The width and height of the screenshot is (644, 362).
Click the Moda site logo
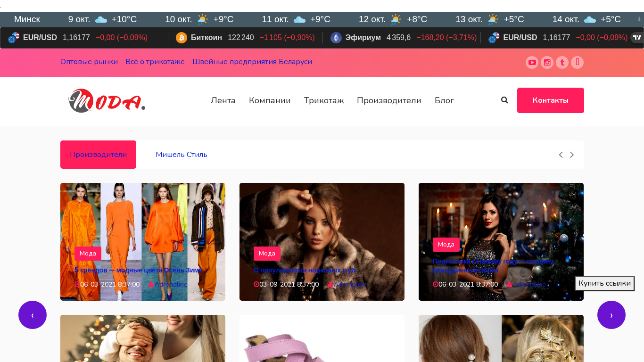(x=107, y=100)
